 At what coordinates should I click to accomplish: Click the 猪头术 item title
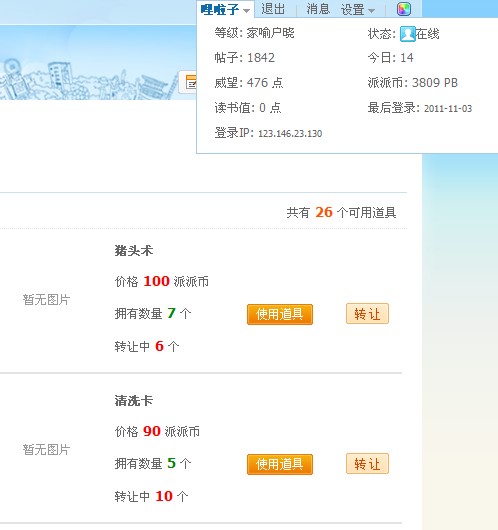coord(134,251)
